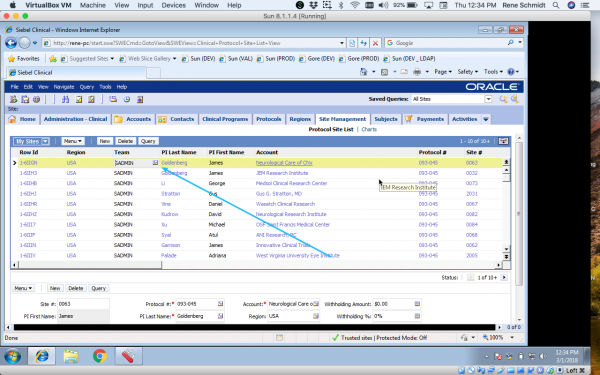The width and height of the screenshot is (600, 375).
Task: Click New button in list applet
Action: click(104, 141)
